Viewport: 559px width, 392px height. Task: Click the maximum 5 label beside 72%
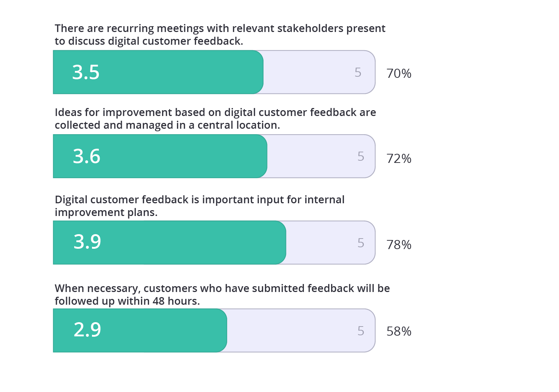(361, 156)
